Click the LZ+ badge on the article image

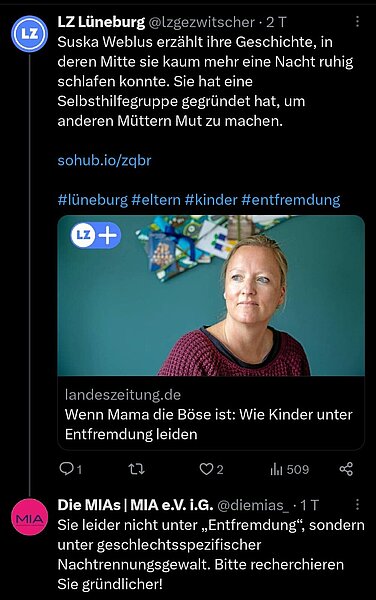pos(96,235)
